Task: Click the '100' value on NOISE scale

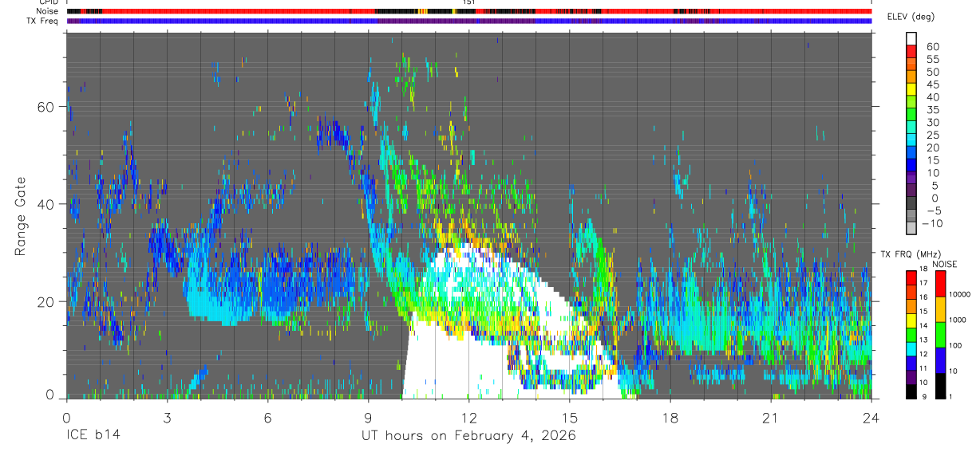Action: click(955, 345)
